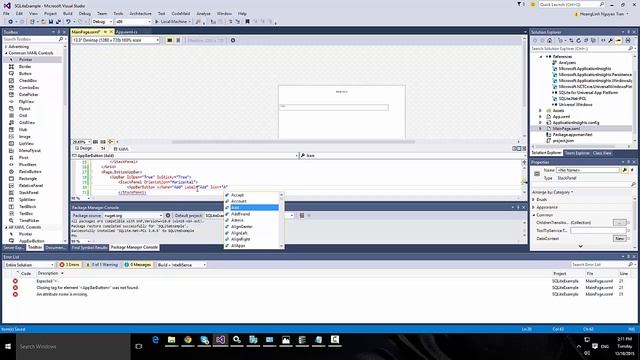Open the Build menu
640x360 pixels.
[x=68, y=13]
